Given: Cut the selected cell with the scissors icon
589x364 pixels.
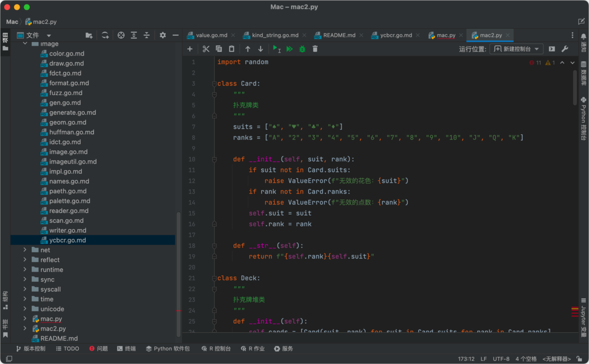Looking at the screenshot, I should [x=206, y=49].
